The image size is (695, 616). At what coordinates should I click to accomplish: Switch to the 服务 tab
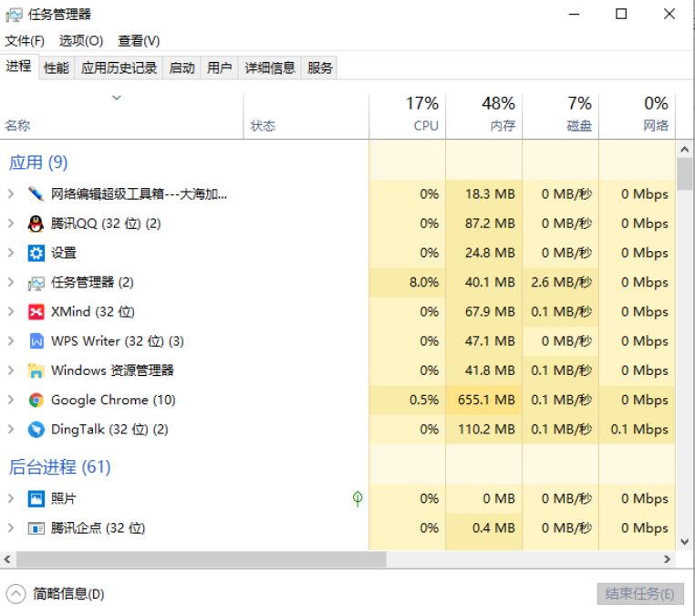coord(319,68)
